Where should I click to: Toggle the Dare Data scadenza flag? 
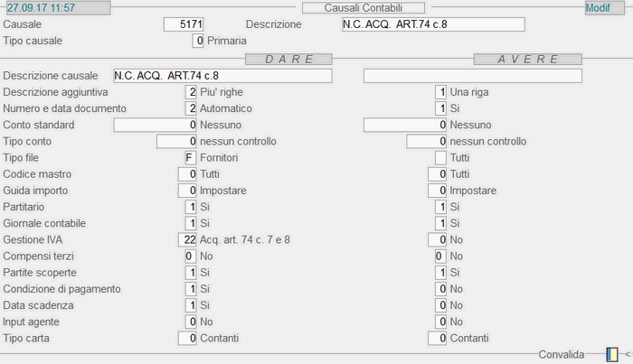click(x=188, y=305)
